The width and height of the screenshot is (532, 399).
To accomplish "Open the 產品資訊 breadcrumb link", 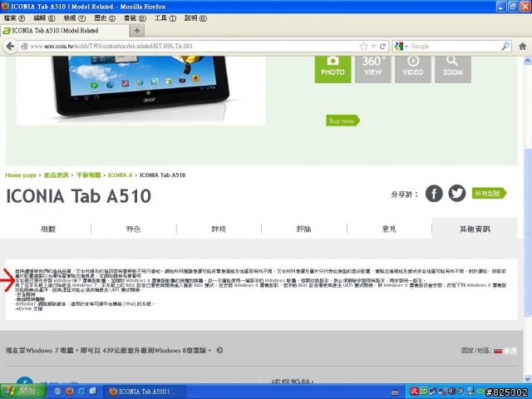I will pyautogui.click(x=57, y=175).
